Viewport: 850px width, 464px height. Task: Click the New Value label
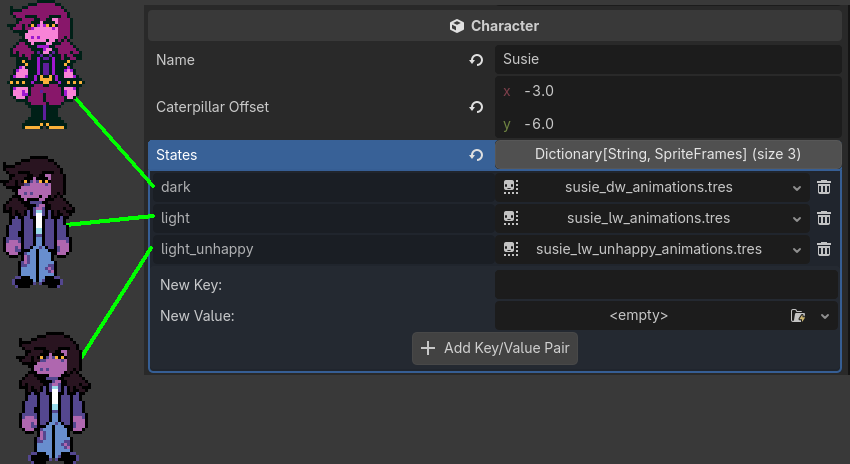click(197, 316)
